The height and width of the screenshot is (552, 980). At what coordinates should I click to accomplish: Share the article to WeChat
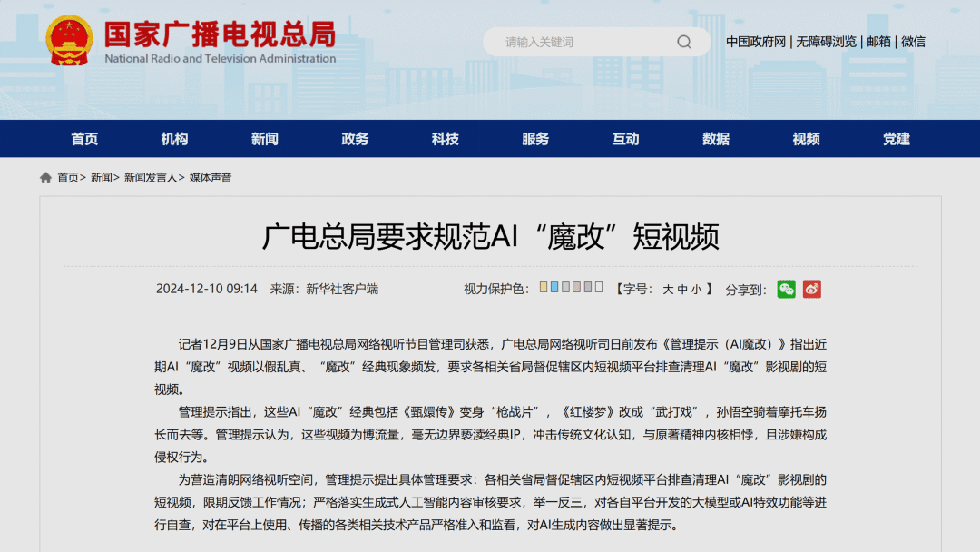click(x=786, y=289)
